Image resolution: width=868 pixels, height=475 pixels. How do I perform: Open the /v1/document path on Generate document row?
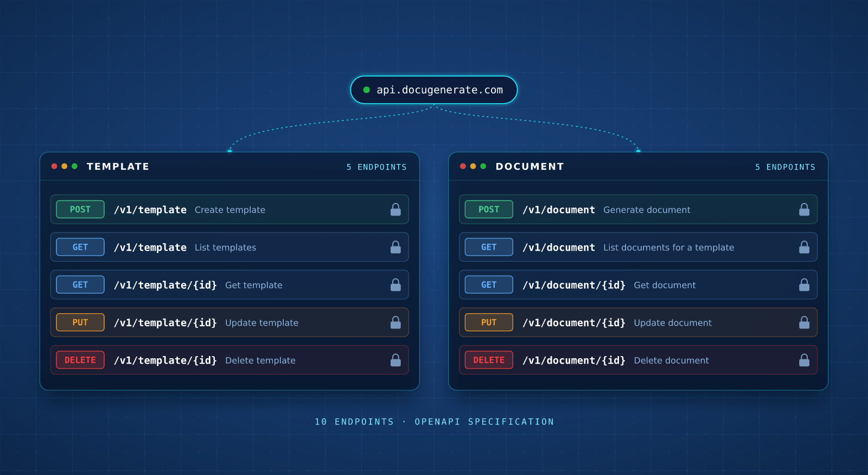[559, 210]
